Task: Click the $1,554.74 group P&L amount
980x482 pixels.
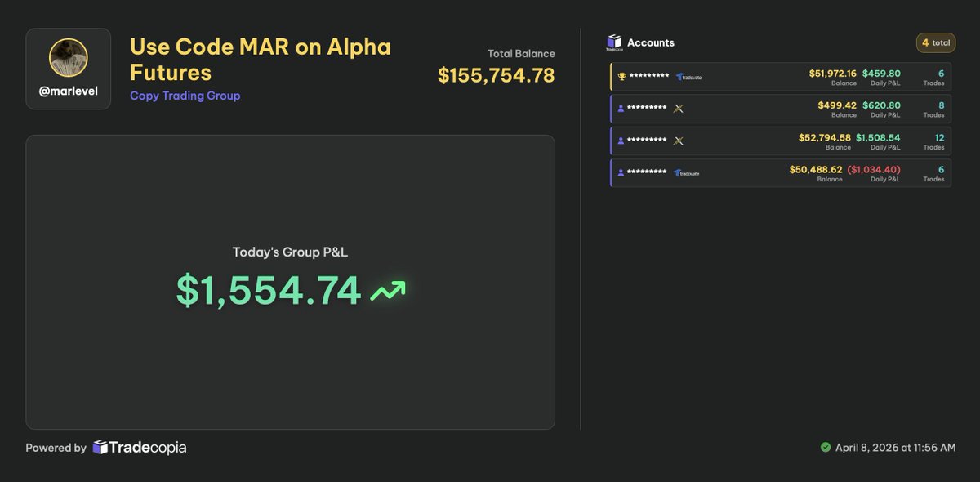Action: point(269,291)
